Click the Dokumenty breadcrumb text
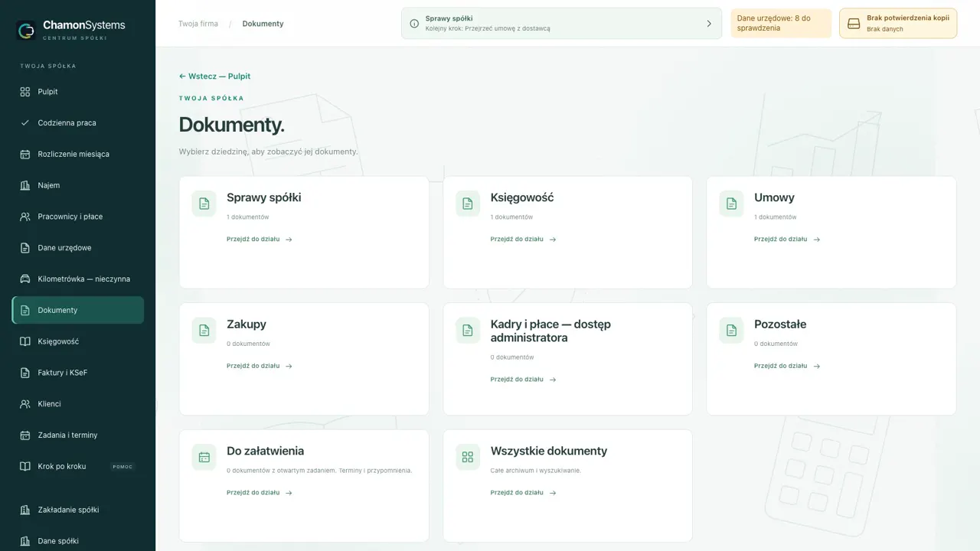Image resolution: width=980 pixels, height=551 pixels. click(x=263, y=24)
